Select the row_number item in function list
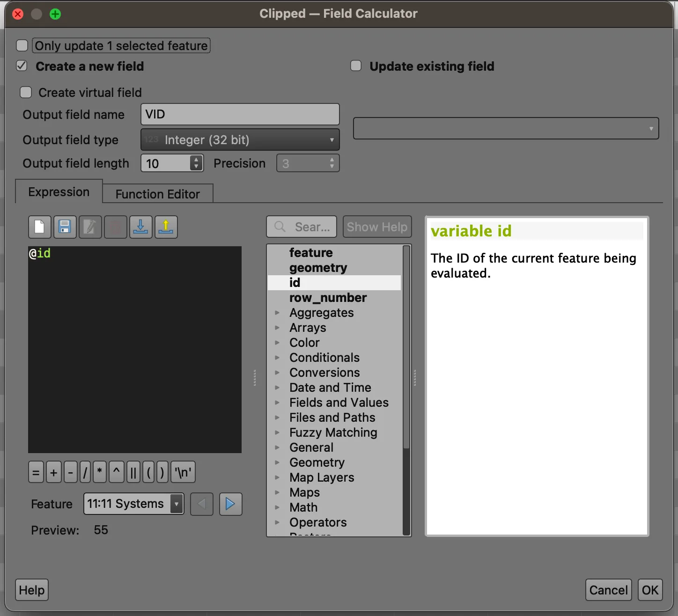Viewport: 678px width, 616px height. click(328, 298)
